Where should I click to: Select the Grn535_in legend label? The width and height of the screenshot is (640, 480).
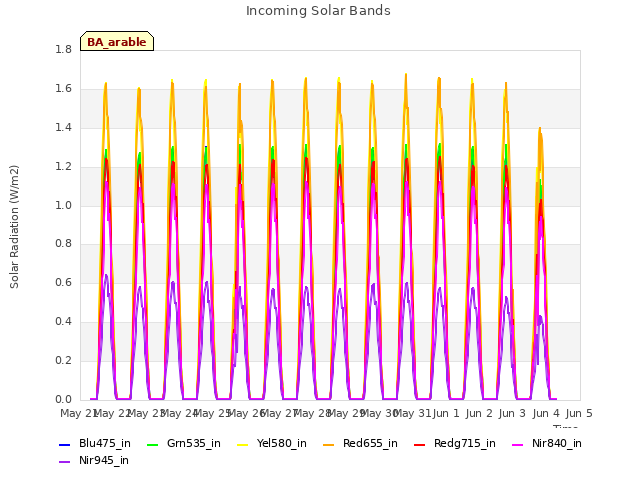[194, 444]
